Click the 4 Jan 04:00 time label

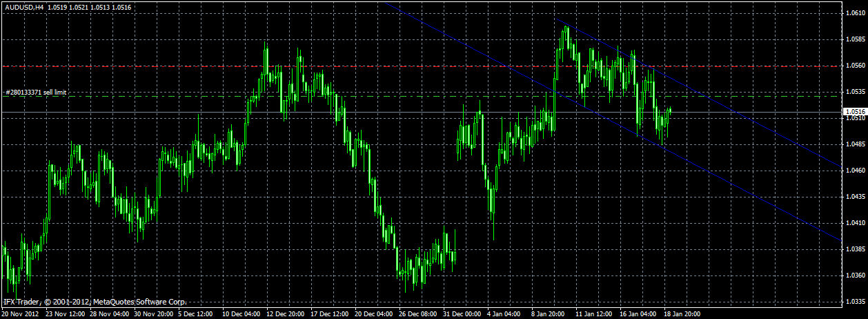click(504, 313)
